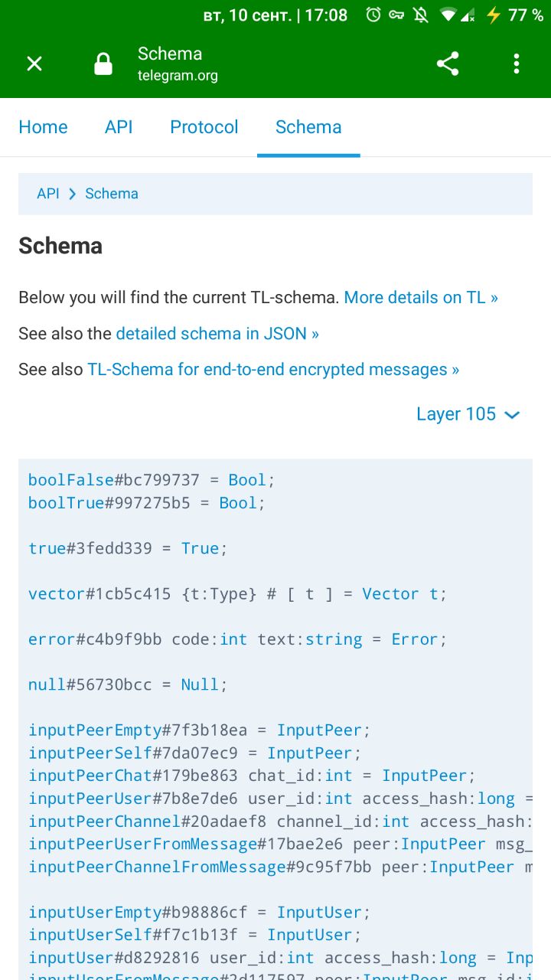551x980 pixels.
Task: Close the browser custom tab
Action: pyautogui.click(x=34, y=64)
